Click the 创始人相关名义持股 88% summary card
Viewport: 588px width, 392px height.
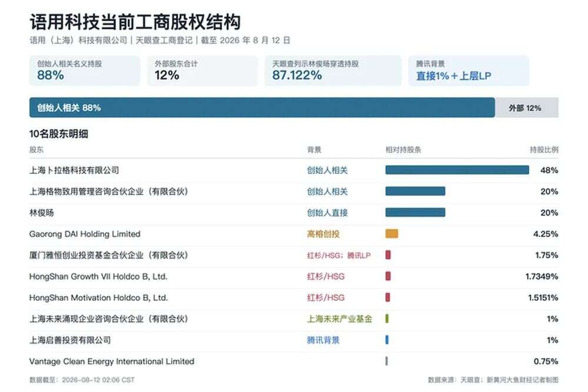(x=84, y=71)
